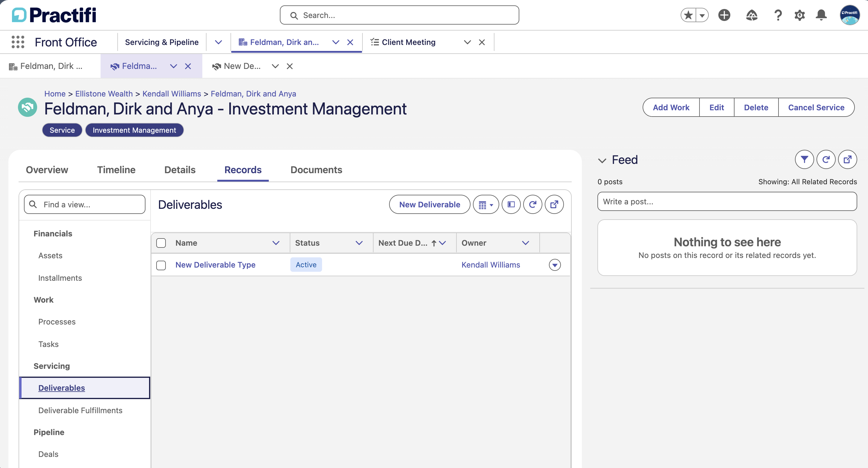Open the Installments view
This screenshot has width=868, height=468.
tap(60, 278)
